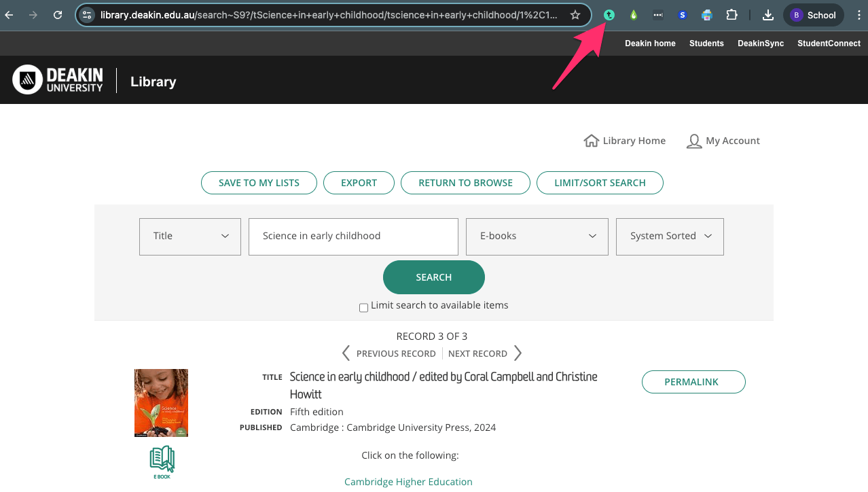
Task: Tick the Limit search to available items checkbox
Action: (363, 308)
